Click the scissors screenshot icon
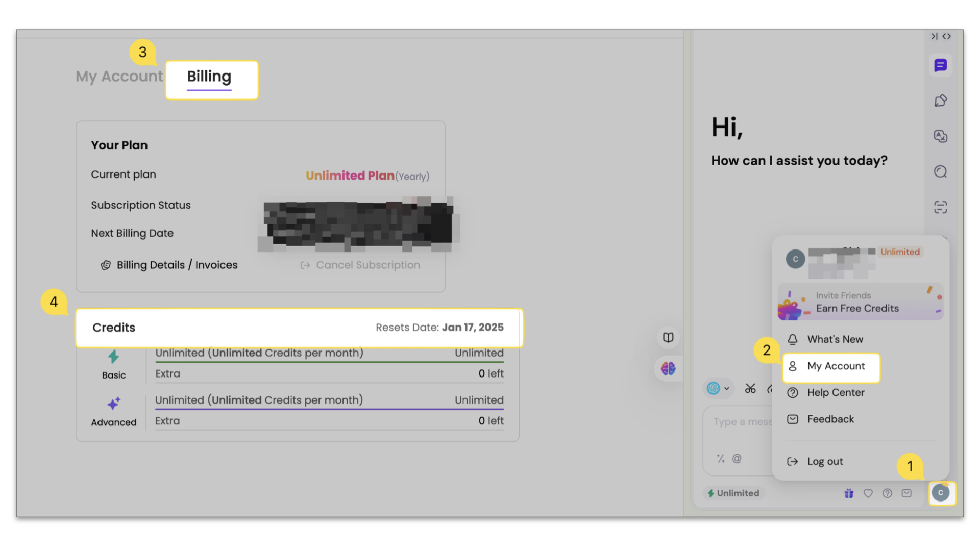 pos(750,389)
